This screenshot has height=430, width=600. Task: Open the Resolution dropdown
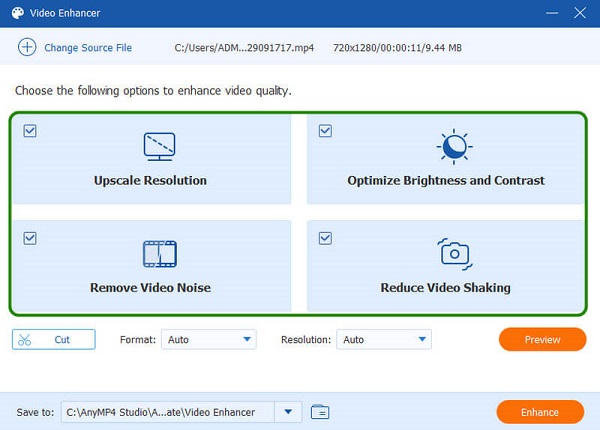(384, 339)
